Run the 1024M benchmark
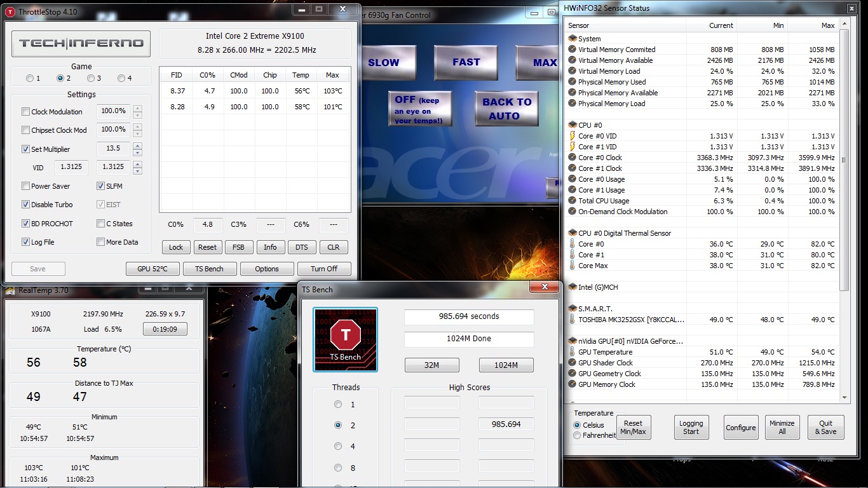The width and height of the screenshot is (868, 488). pos(506,365)
